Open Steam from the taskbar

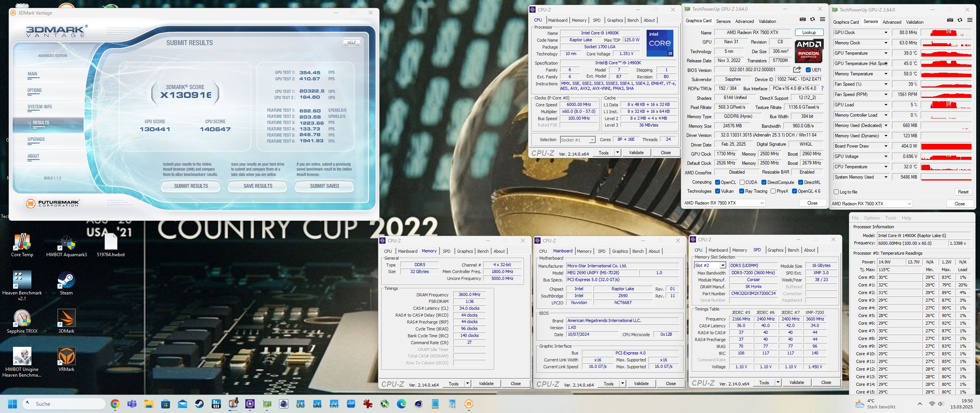(x=199, y=404)
